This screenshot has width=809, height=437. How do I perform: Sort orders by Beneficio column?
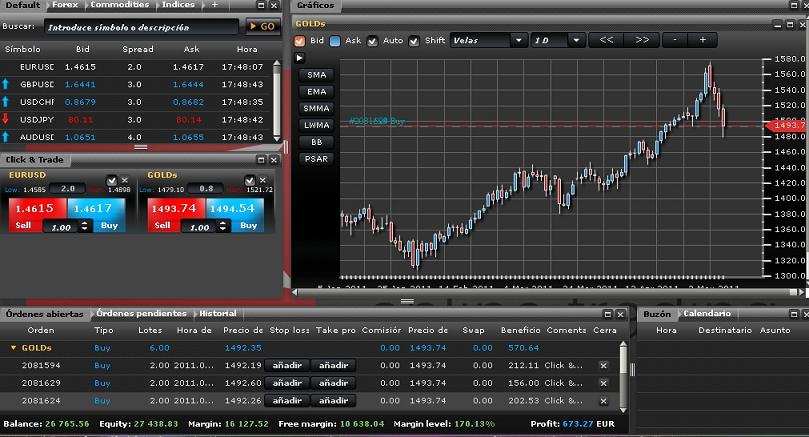(x=520, y=330)
